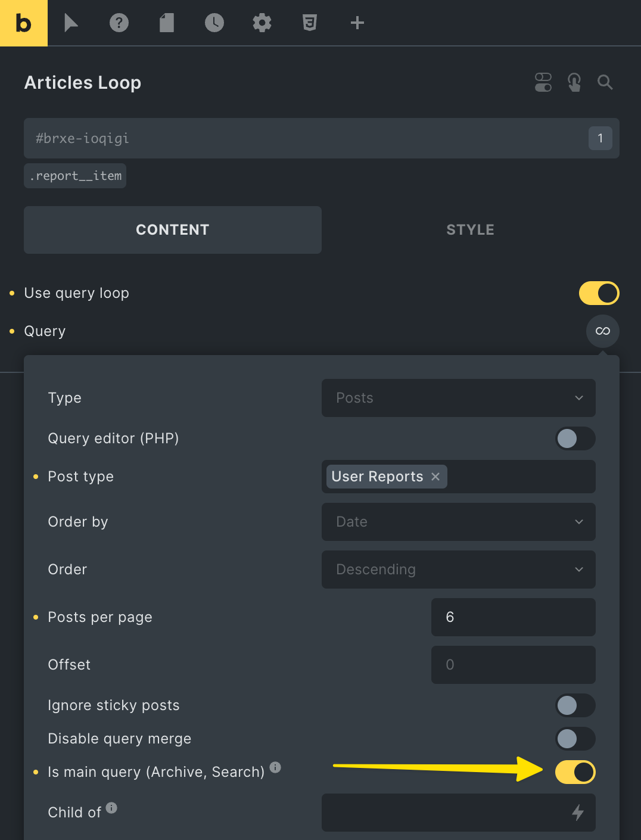Enable the Query editor (PHP) toggle

pos(575,438)
